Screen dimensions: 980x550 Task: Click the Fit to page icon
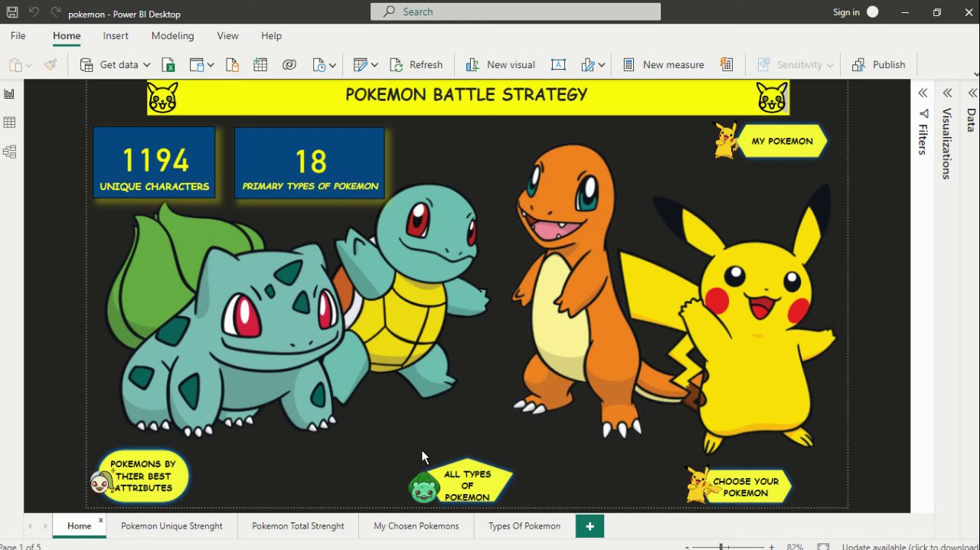[x=823, y=547]
